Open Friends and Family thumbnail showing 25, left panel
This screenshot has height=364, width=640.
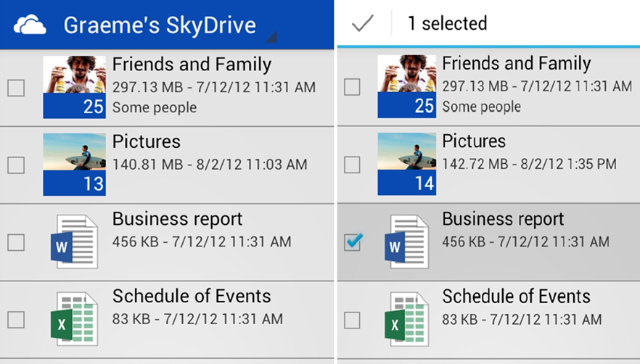[74, 87]
